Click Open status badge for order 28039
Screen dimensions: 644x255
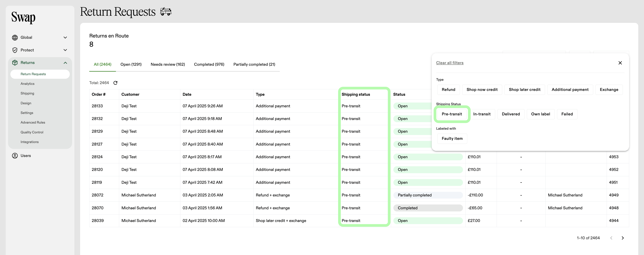pos(428,221)
